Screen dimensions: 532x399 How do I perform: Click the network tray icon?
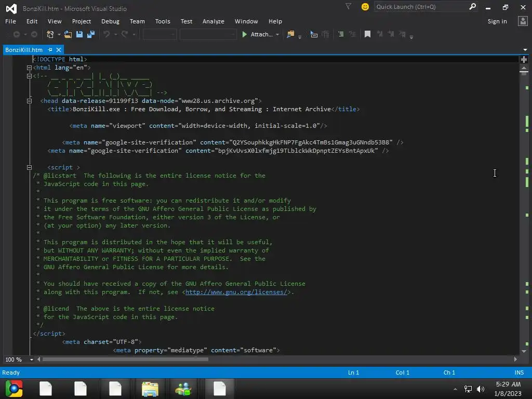[x=468, y=389]
